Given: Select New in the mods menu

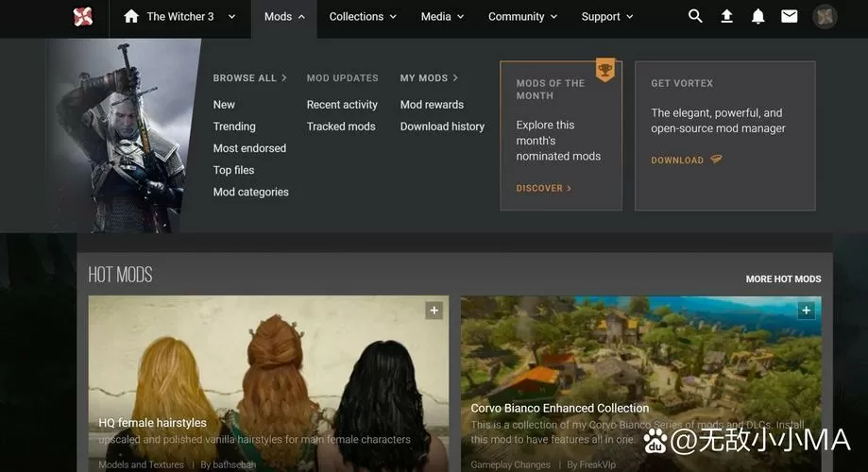Looking at the screenshot, I should [x=224, y=105].
